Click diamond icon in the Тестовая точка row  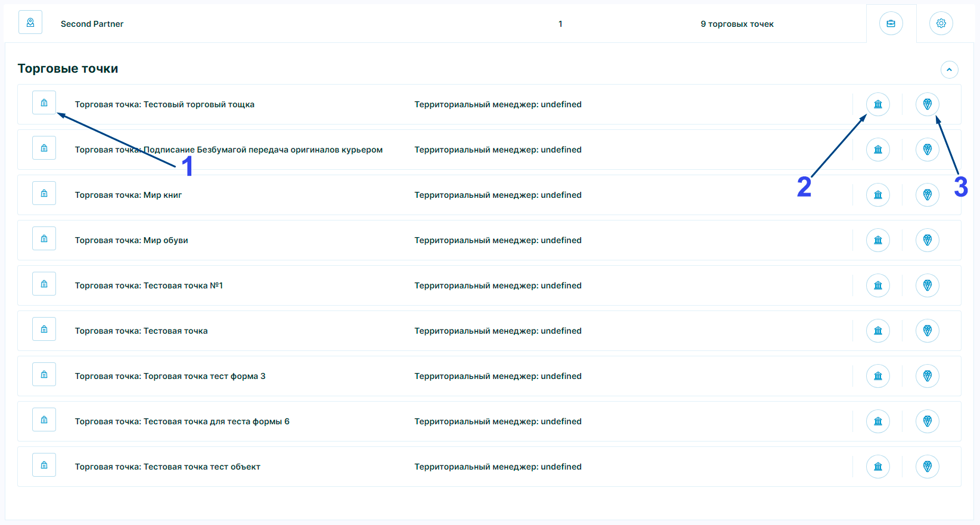coord(927,331)
